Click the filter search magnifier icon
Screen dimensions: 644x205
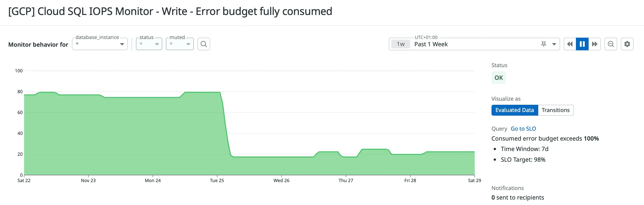point(204,44)
